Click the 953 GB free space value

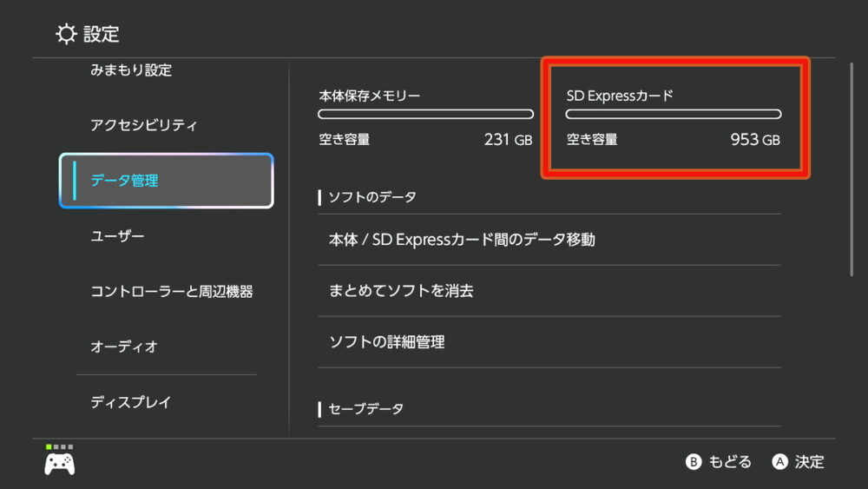754,140
